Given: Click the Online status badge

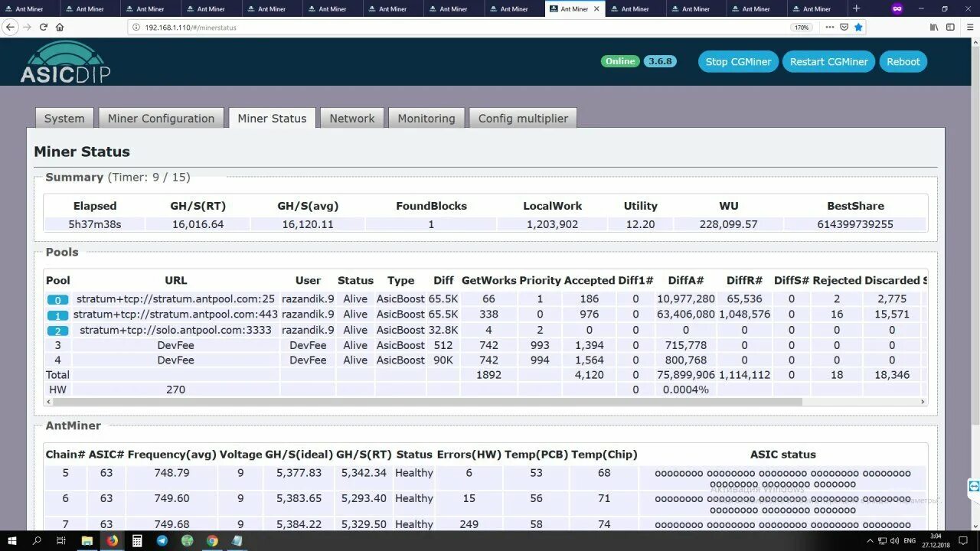Looking at the screenshot, I should pos(620,61).
